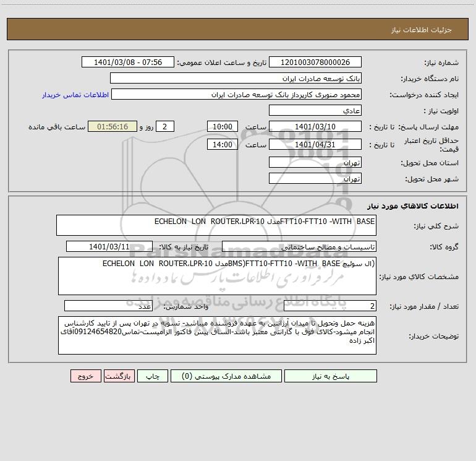This screenshot has width=476, height=461.
Task: Click the چاپ print button
Action: [x=153, y=376]
